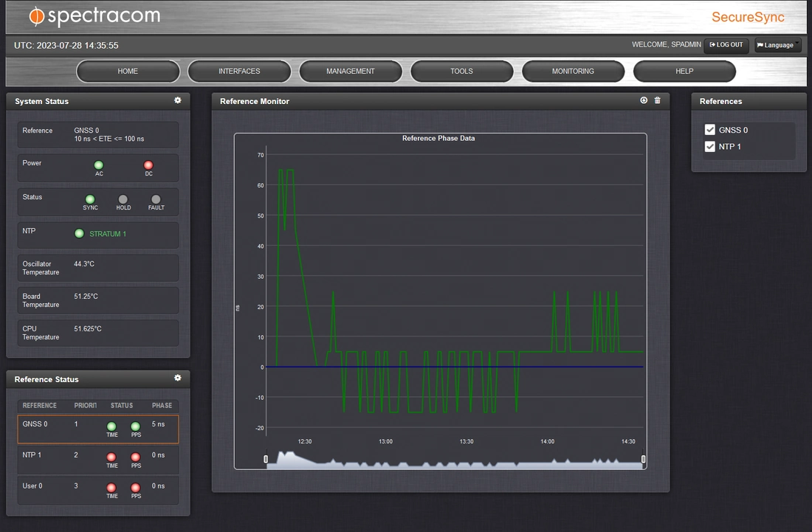
Task: Click NTP 1 PPS red indicator
Action: click(x=135, y=457)
